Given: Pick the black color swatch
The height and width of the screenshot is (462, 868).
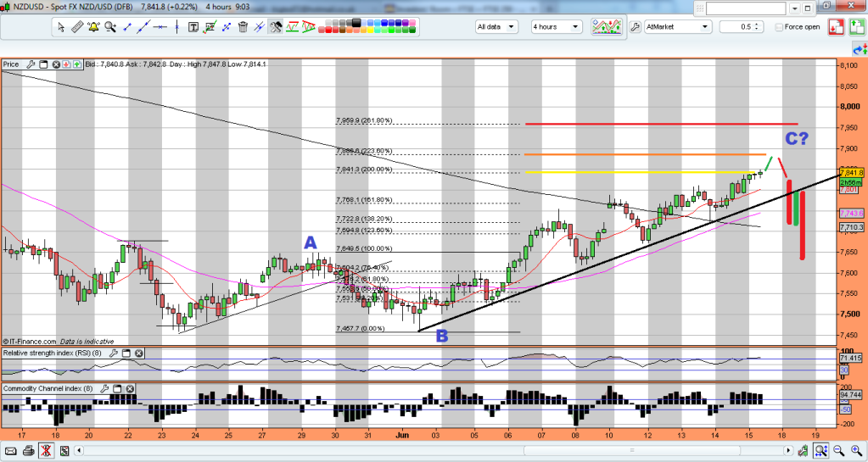Looking at the screenshot, I should [x=356, y=23].
